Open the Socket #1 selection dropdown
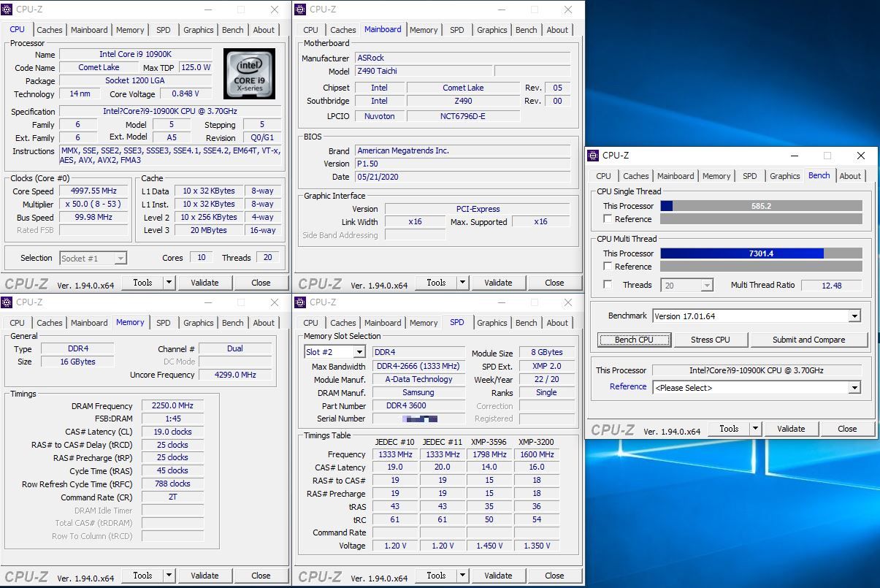 point(120,258)
